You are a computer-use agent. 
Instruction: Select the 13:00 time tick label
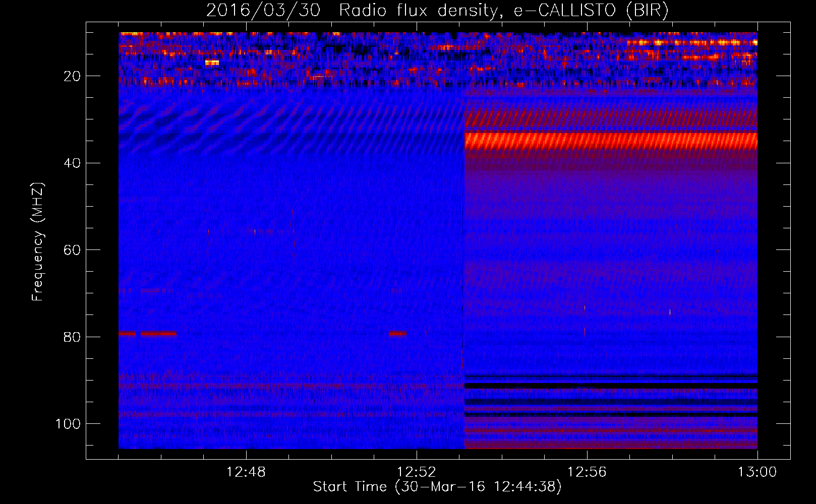(x=757, y=472)
